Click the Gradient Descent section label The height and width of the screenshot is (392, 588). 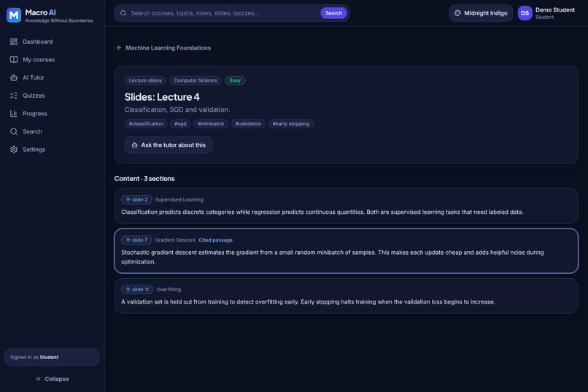175,240
